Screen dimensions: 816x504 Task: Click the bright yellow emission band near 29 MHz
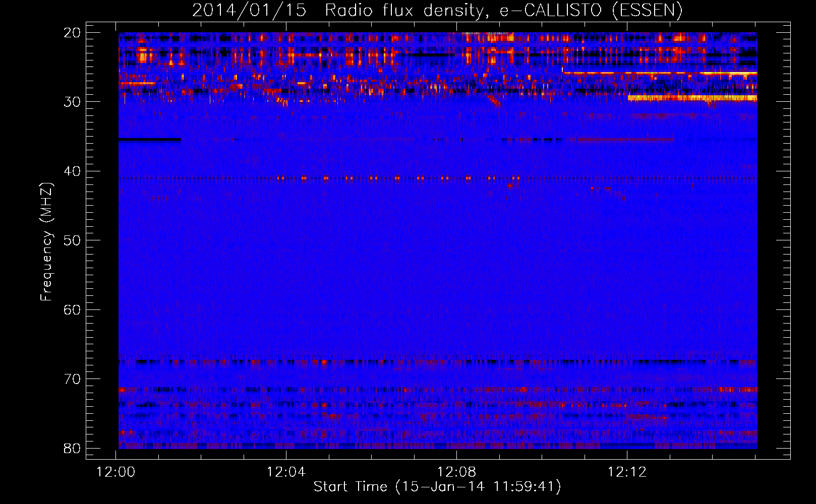[692, 98]
